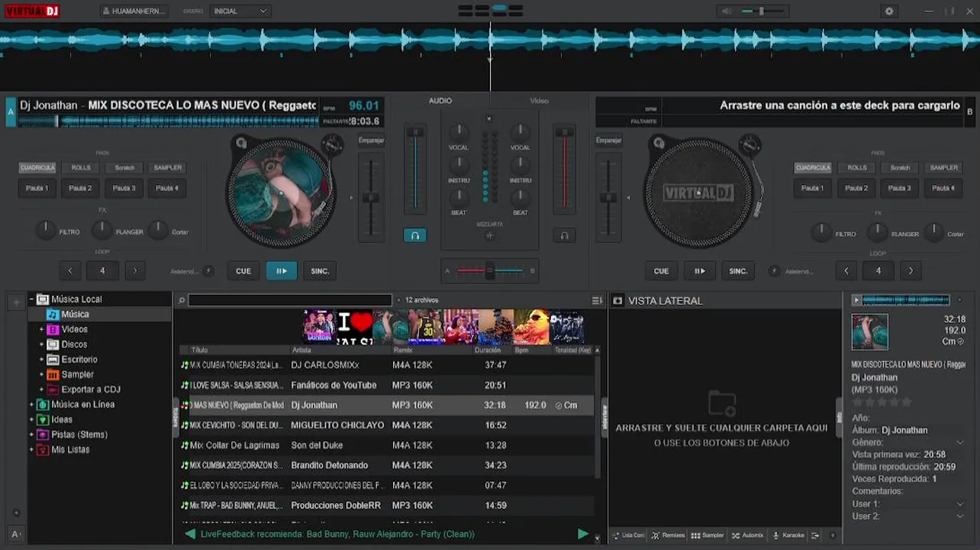
Task: Select the SAMPLER pads tab on deck A
Action: [168, 167]
